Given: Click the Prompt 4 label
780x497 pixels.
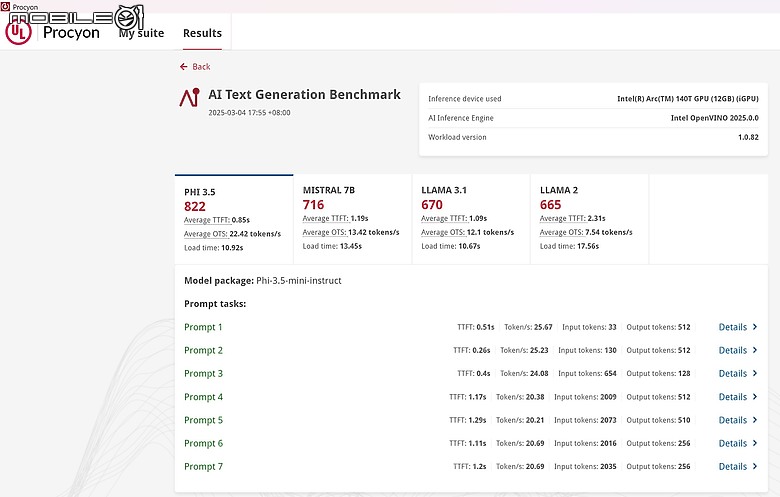Looking at the screenshot, I should coord(203,397).
